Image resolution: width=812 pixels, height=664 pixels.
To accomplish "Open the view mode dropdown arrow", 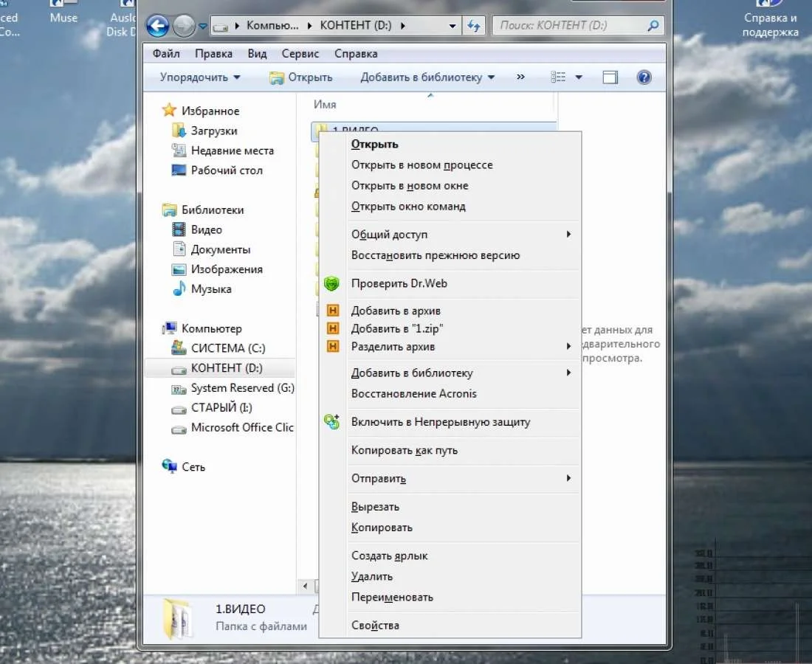I will coord(579,77).
